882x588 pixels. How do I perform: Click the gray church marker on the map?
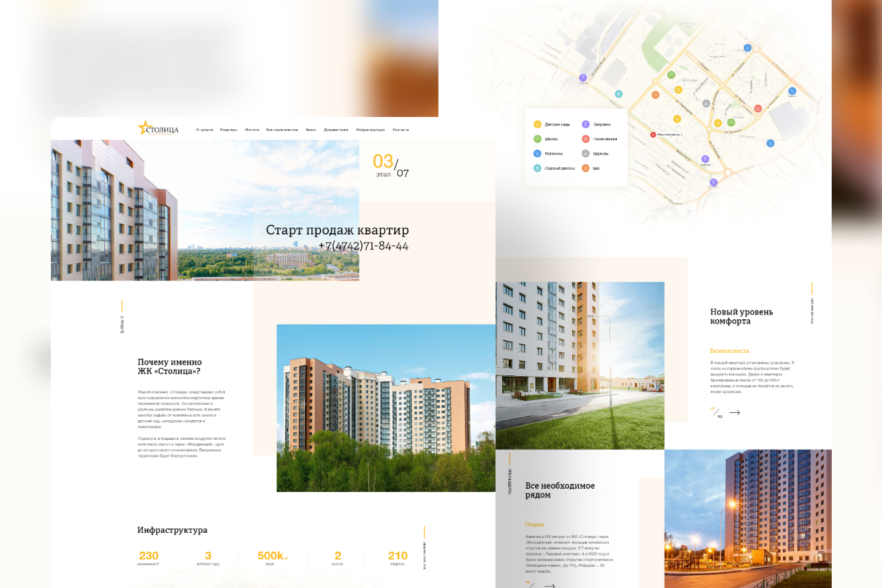point(706,104)
